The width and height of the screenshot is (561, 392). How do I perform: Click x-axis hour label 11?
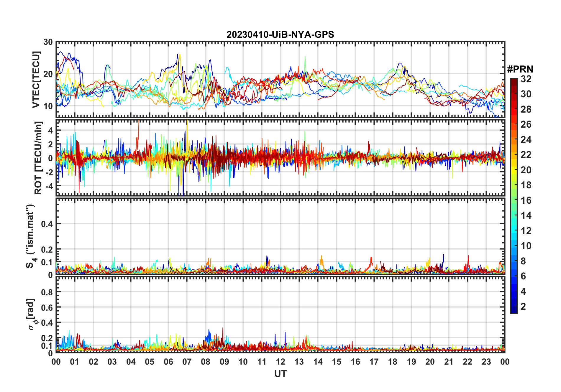click(262, 362)
